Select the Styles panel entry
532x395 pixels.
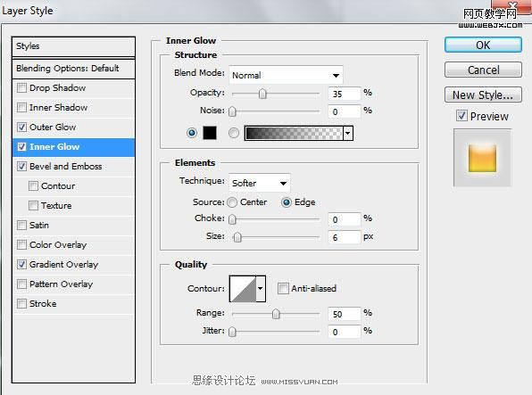tap(73, 46)
